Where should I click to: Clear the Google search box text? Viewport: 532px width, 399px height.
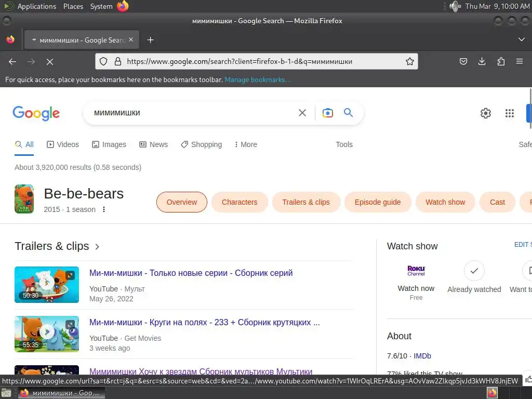pos(302,113)
